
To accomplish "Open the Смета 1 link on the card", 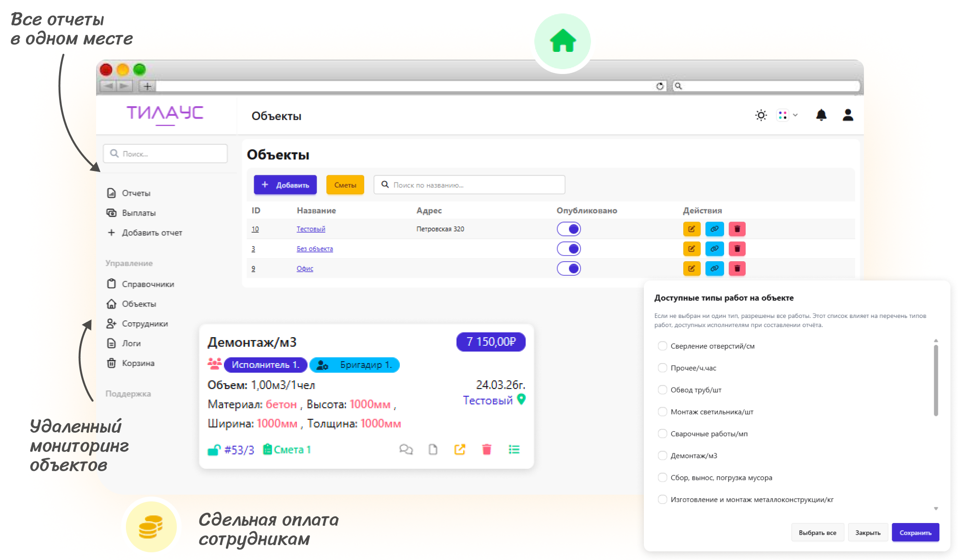I will tap(287, 450).
